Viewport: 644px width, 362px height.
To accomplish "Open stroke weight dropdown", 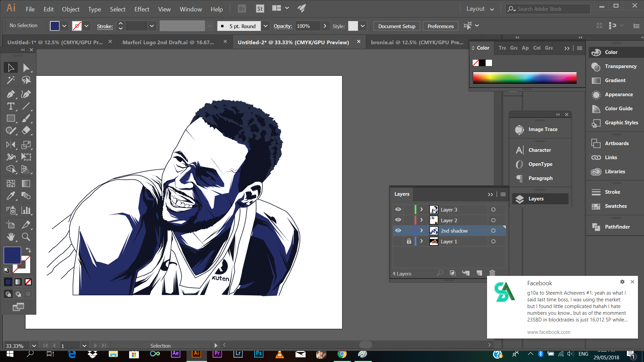I will [152, 26].
